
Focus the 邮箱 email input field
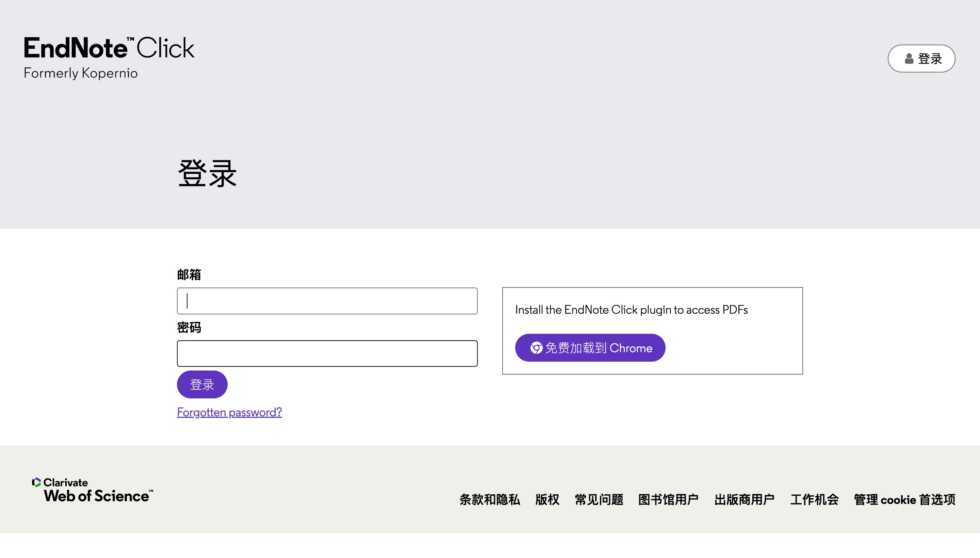pos(327,301)
